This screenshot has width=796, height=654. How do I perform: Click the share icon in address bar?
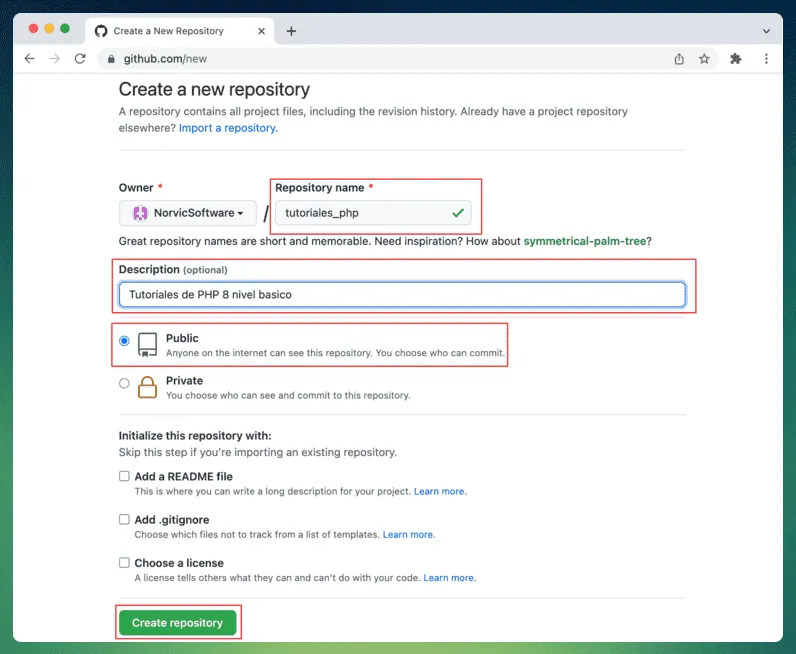coord(679,59)
